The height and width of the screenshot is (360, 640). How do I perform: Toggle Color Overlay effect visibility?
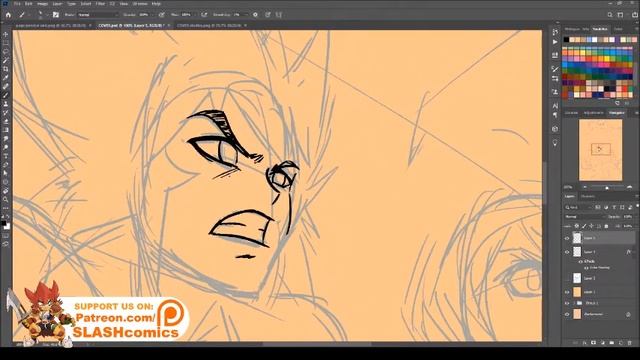pyautogui.click(x=586, y=268)
